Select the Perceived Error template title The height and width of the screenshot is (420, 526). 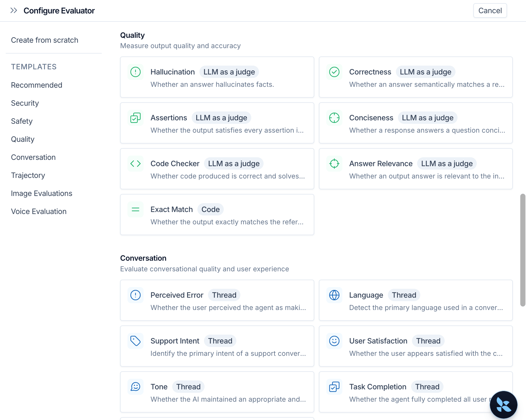pos(177,295)
